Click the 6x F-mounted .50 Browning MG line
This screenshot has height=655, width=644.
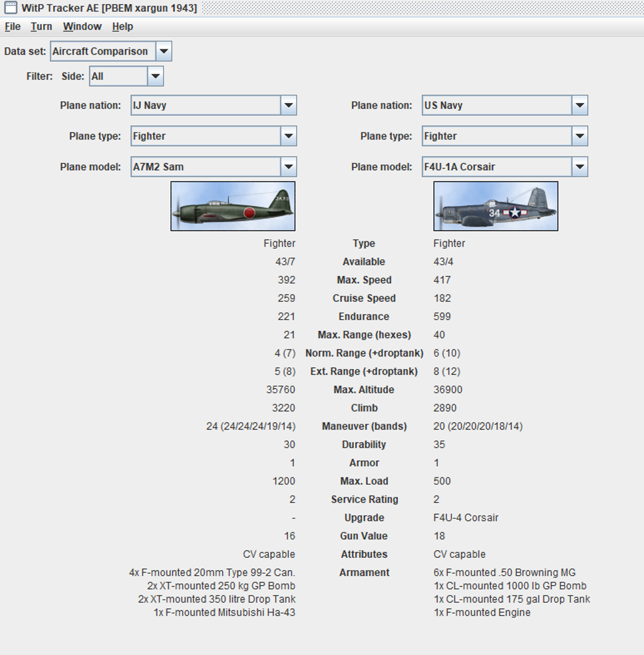504,573
